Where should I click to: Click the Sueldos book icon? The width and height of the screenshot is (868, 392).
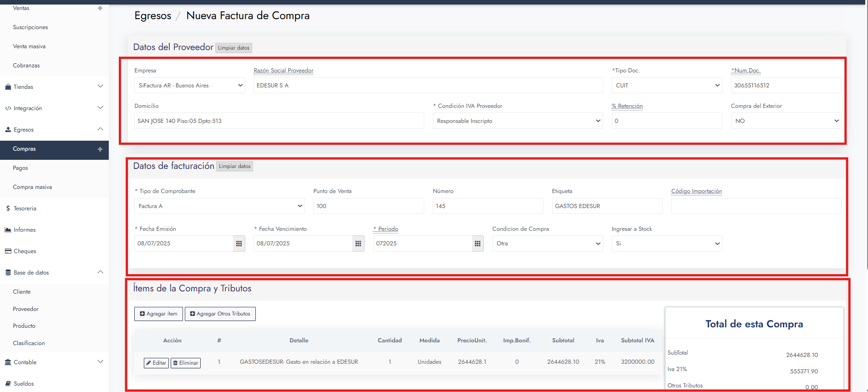tap(8, 384)
